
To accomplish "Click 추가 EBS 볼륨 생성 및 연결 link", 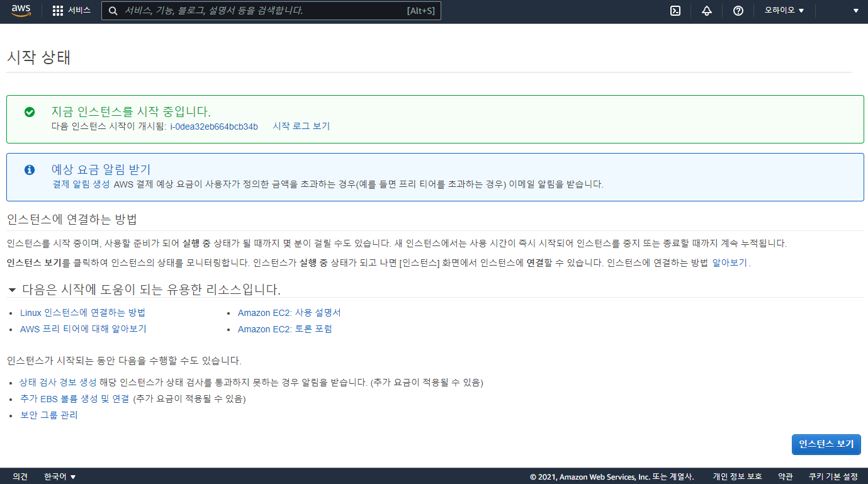I will (74, 399).
